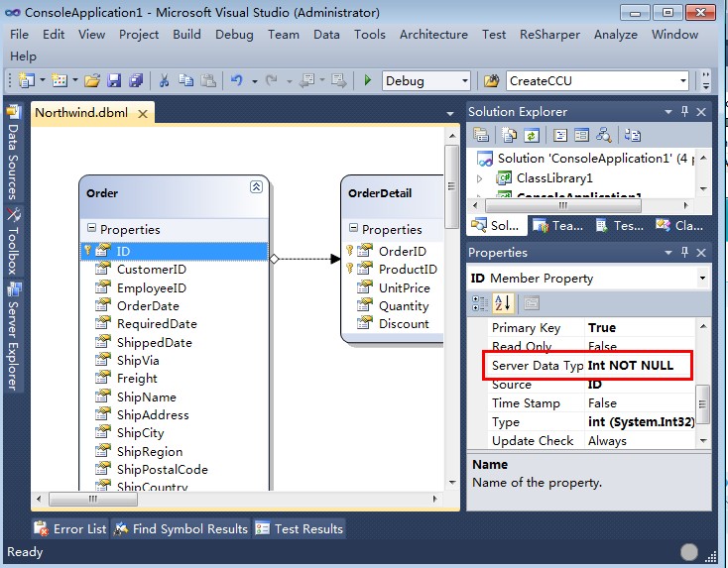The height and width of the screenshot is (568, 728).
Task: Click the Server Data Type value field
Action: (639, 366)
